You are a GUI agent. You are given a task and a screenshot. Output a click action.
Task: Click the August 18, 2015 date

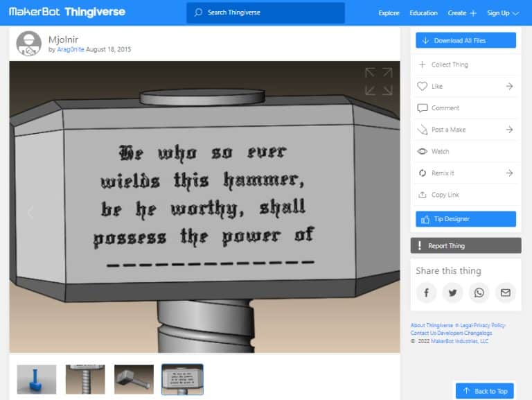[108, 49]
